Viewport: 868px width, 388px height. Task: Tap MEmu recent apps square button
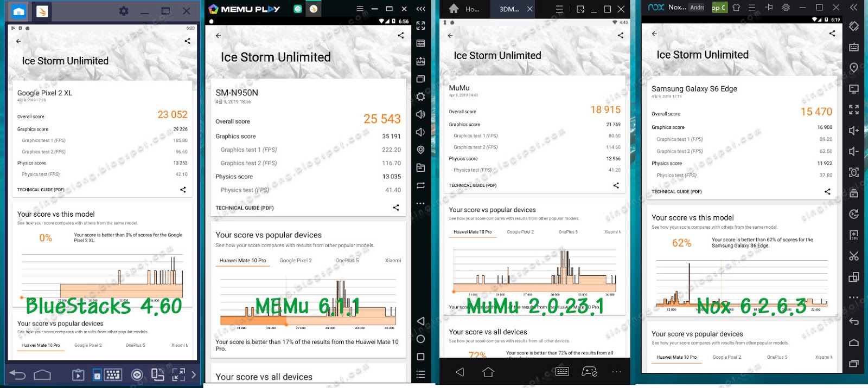[420, 357]
